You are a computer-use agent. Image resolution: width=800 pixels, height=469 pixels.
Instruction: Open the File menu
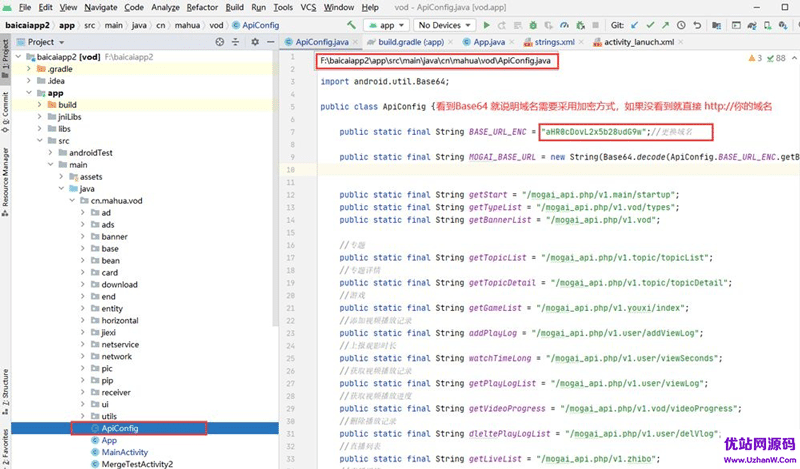pyautogui.click(x=24, y=7)
